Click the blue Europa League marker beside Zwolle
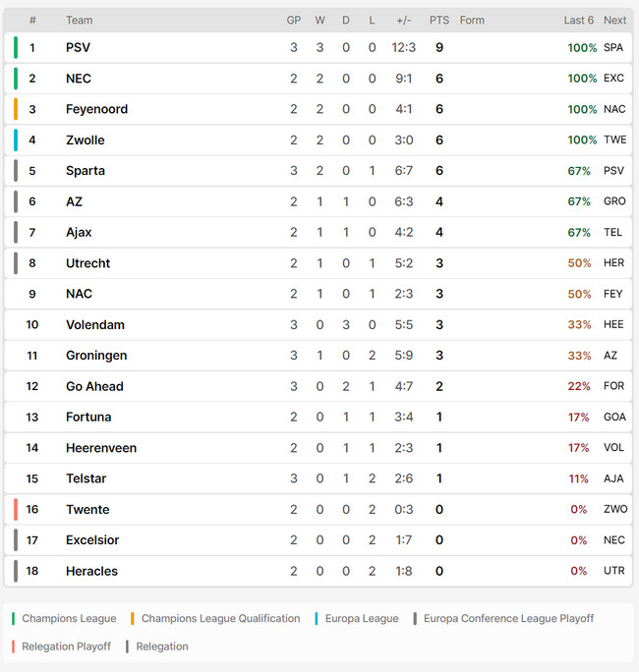Viewport: 639px width, 672px height. click(x=16, y=140)
